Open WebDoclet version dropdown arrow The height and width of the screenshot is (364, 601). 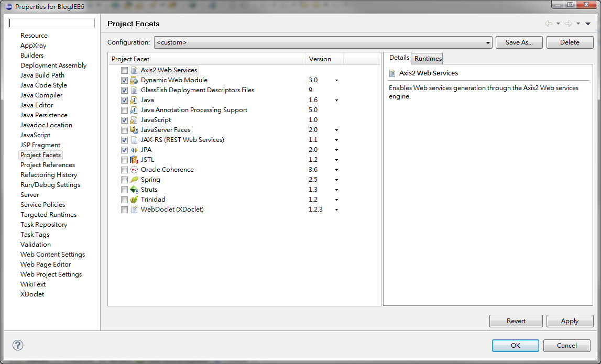click(x=336, y=210)
